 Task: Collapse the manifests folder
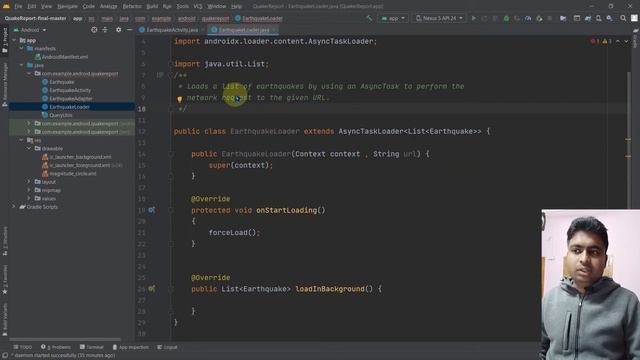pyautogui.click(x=22, y=48)
